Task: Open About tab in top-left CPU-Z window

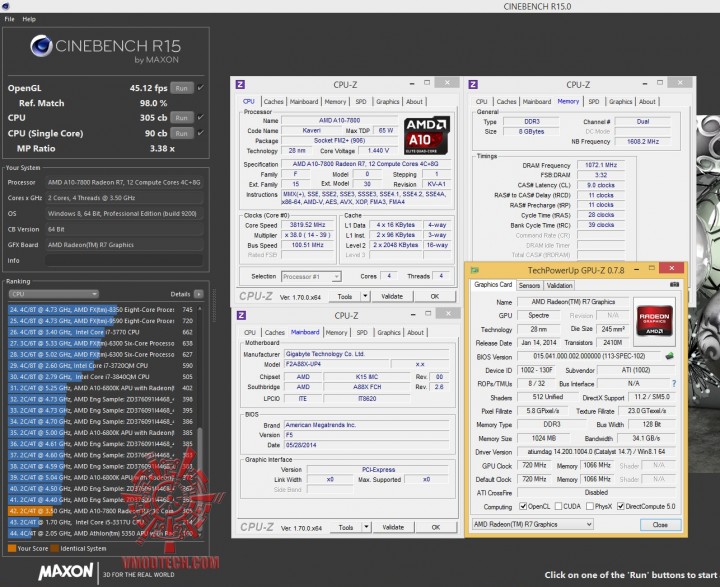Action: pos(414,102)
